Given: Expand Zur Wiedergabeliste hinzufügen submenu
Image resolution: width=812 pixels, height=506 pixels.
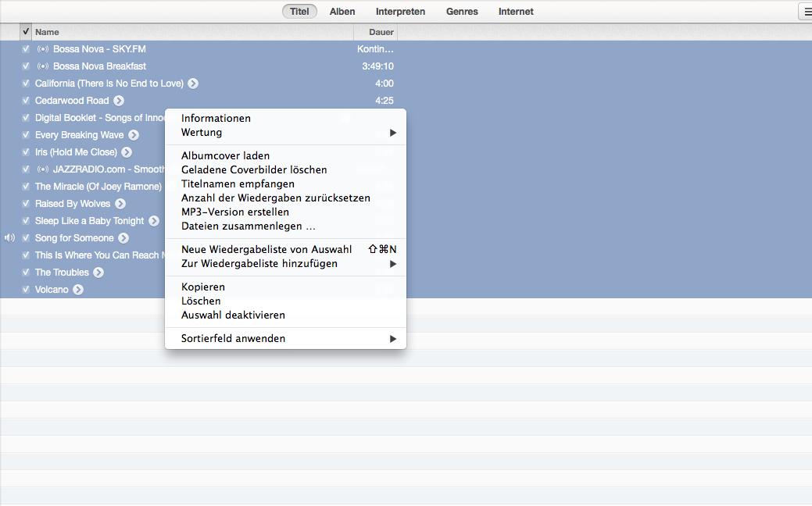Looking at the screenshot, I should pos(285,264).
